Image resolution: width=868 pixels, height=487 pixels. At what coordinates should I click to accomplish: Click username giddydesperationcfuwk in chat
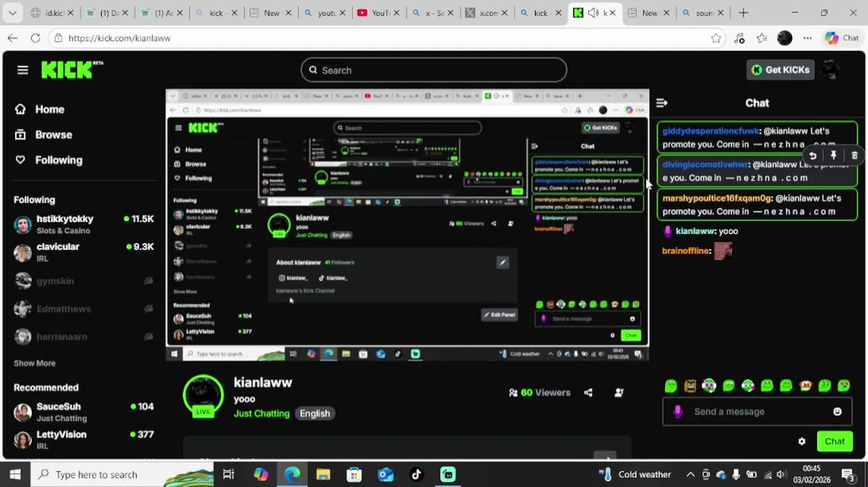711,131
